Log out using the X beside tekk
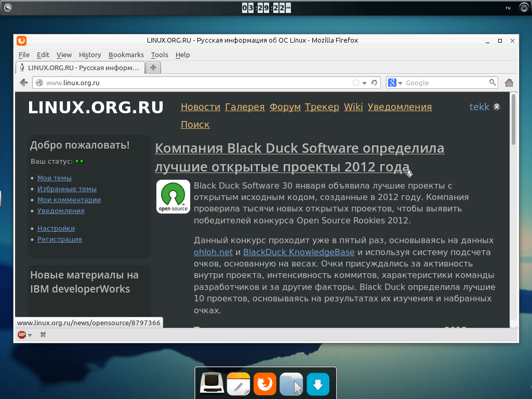 pos(497,107)
